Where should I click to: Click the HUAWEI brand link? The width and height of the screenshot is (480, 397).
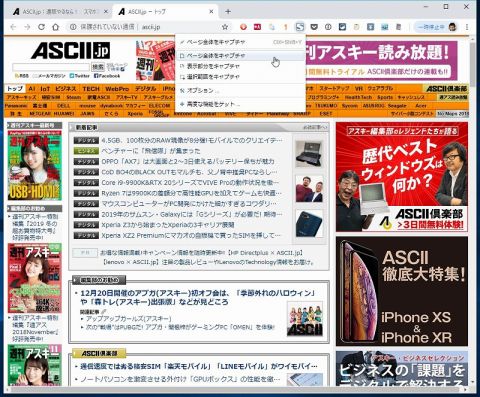[x=64, y=114]
